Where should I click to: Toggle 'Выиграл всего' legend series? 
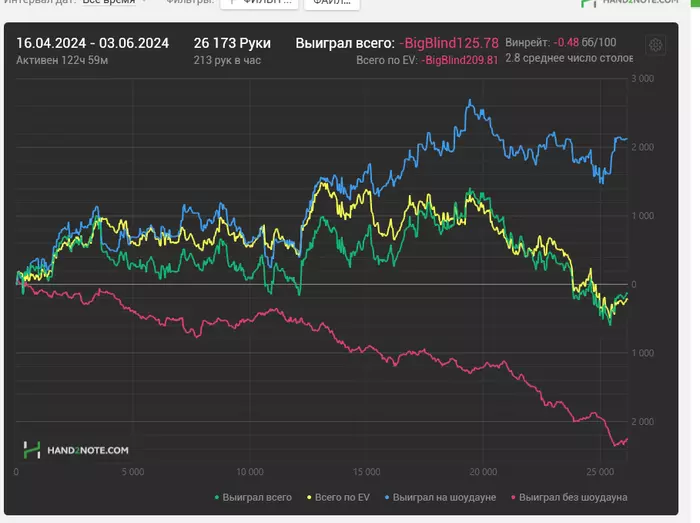pyautogui.click(x=253, y=497)
